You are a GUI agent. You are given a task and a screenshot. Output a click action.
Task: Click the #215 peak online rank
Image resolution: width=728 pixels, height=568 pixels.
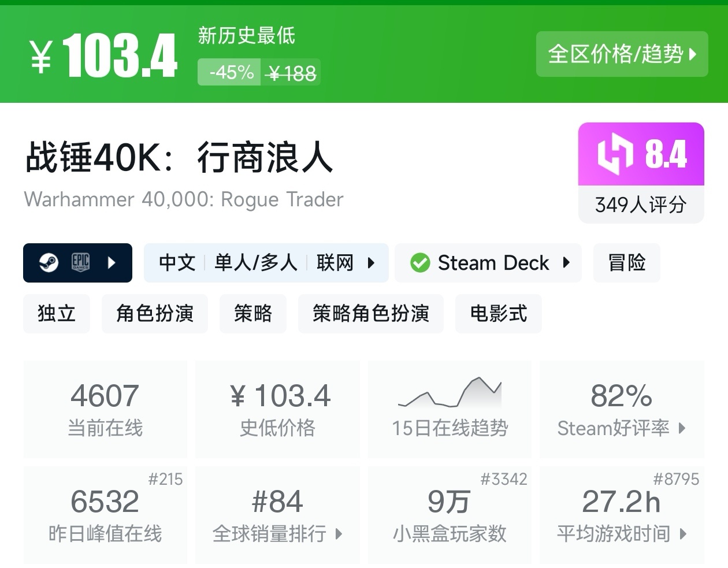coord(165,479)
